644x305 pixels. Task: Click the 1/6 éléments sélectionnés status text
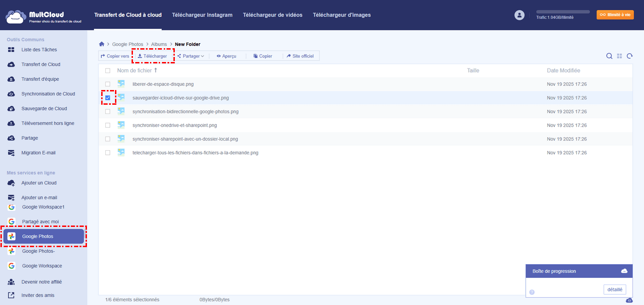pos(132,299)
